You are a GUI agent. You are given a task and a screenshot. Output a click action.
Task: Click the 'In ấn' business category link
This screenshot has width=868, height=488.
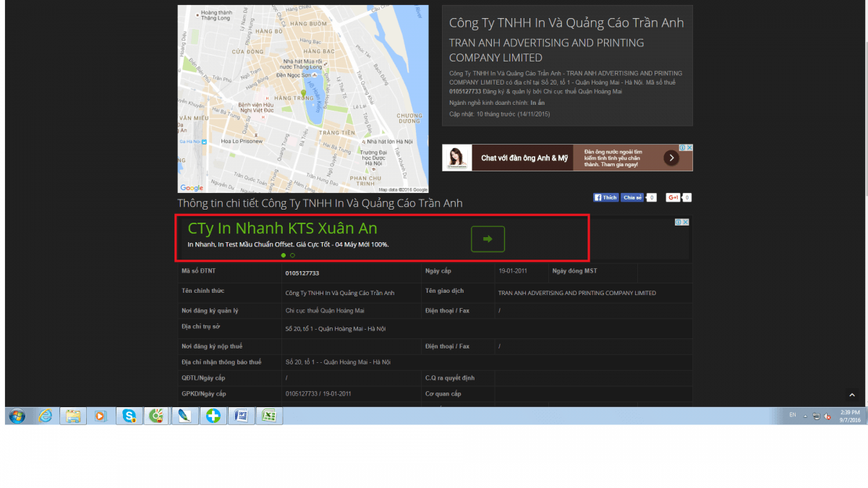pyautogui.click(x=537, y=103)
